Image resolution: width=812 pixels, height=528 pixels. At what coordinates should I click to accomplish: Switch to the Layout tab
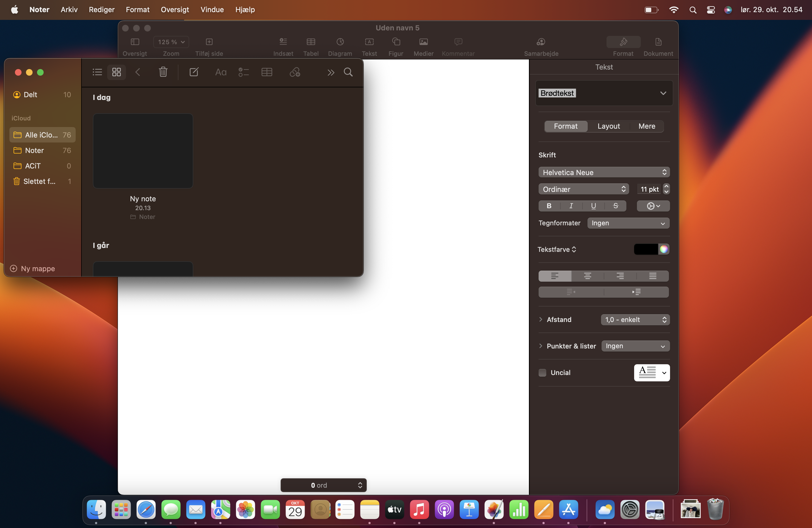click(x=608, y=126)
